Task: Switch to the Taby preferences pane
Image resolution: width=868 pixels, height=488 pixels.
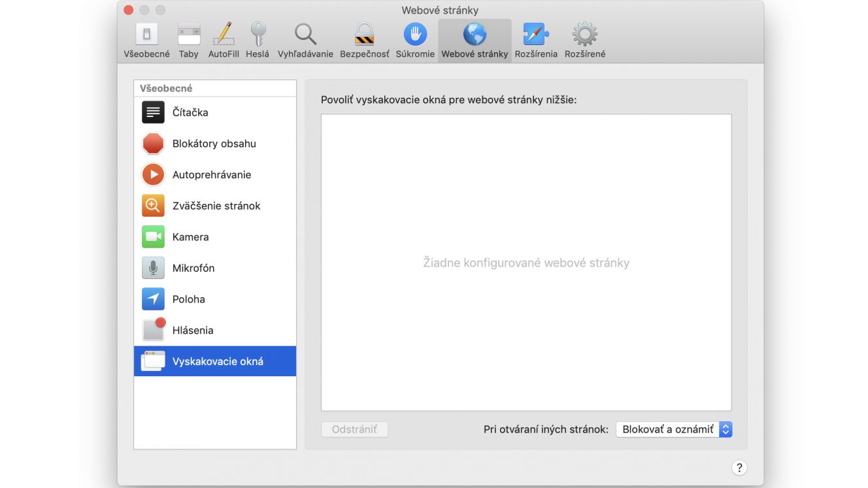Action: tap(189, 41)
